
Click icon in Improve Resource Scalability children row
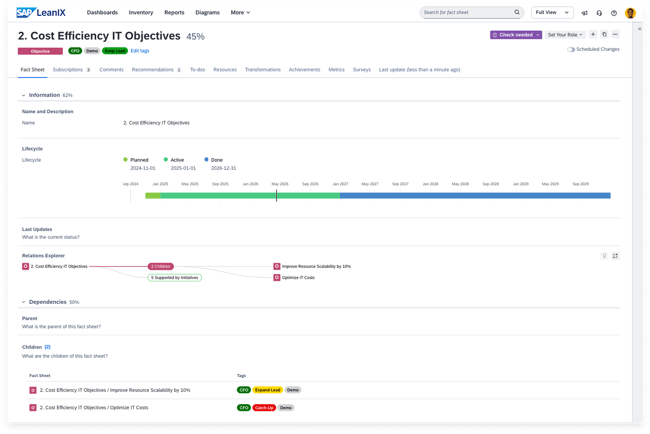[33, 390]
